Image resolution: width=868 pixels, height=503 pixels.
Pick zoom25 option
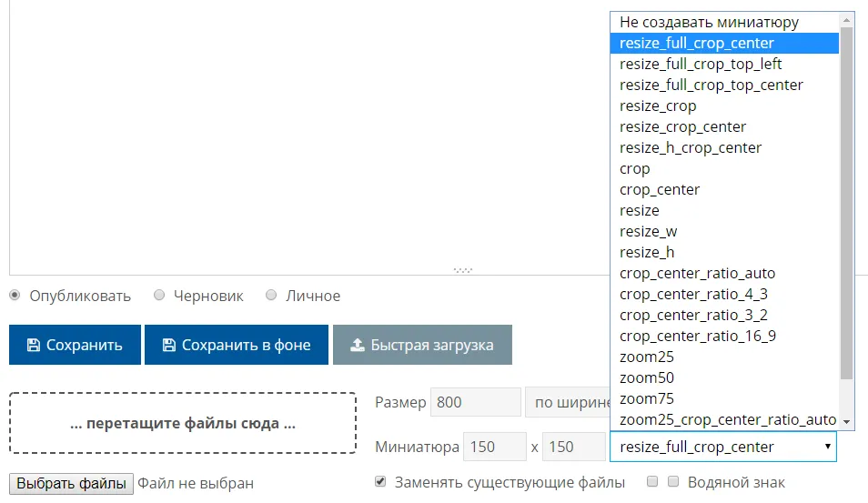click(724, 357)
